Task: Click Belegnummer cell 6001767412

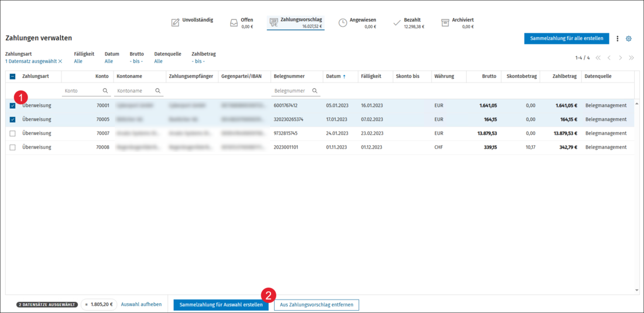Action: click(286, 105)
